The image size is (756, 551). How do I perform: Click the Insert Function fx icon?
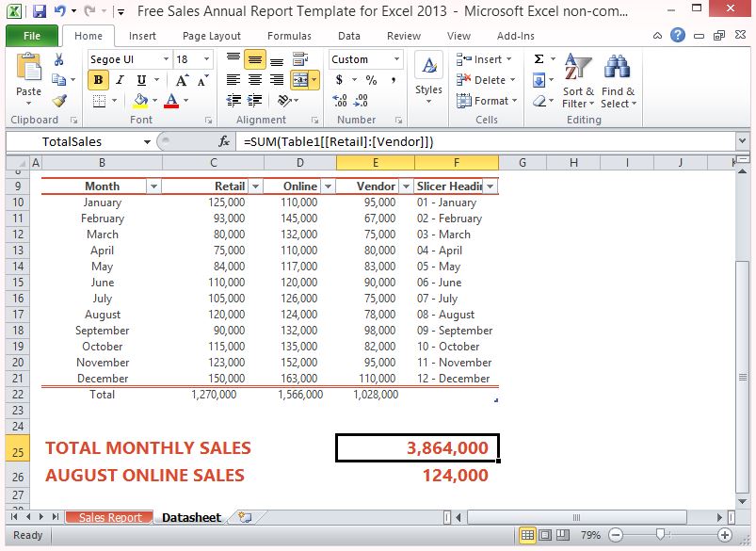224,142
